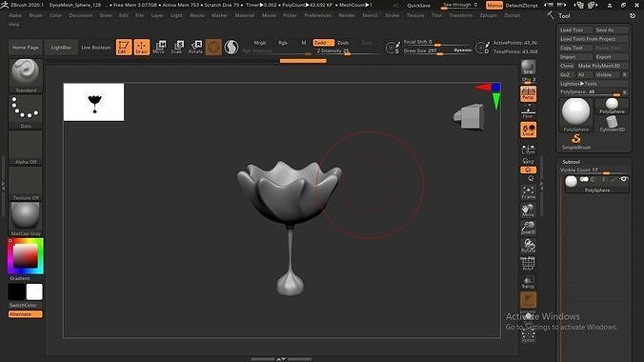Select the Rotate gizmo mode icon

pos(195,47)
